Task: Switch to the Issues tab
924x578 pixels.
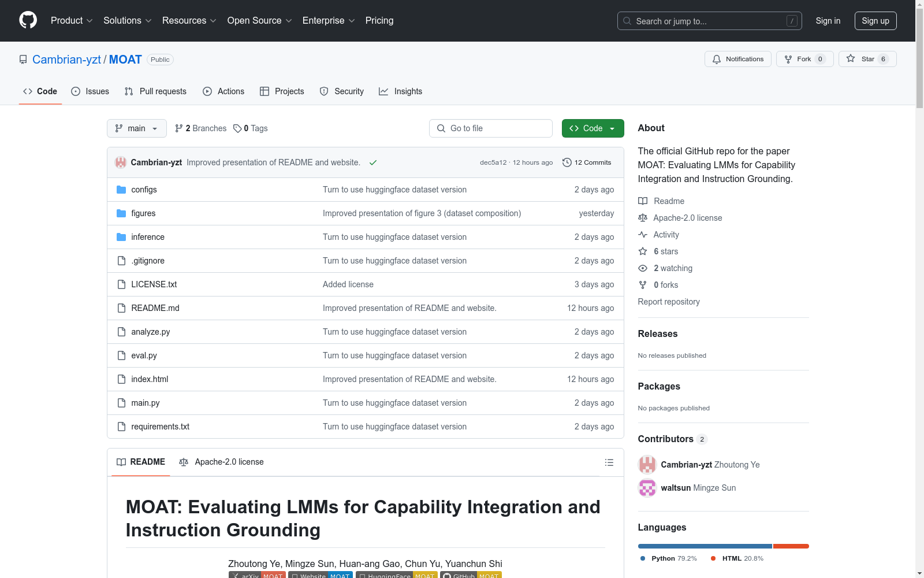Action: [x=90, y=91]
